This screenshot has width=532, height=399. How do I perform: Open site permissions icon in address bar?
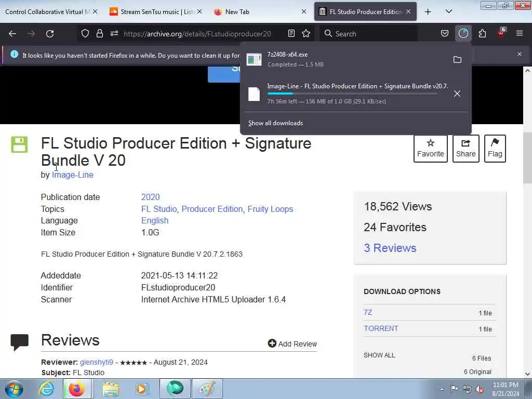click(114, 33)
